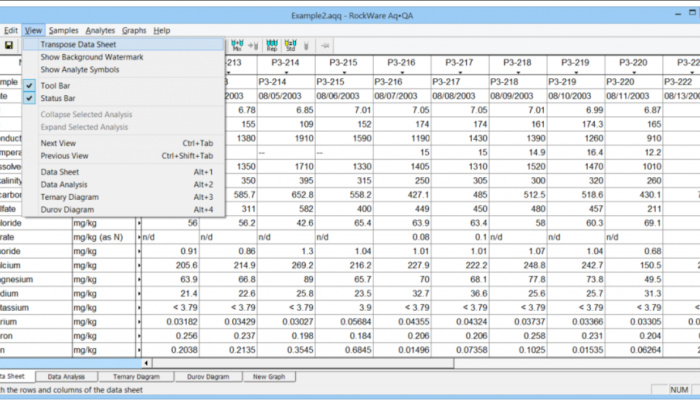The image size is (700, 400).
Task: Click the Std standard comparison toolbar icon
Action: (x=291, y=45)
